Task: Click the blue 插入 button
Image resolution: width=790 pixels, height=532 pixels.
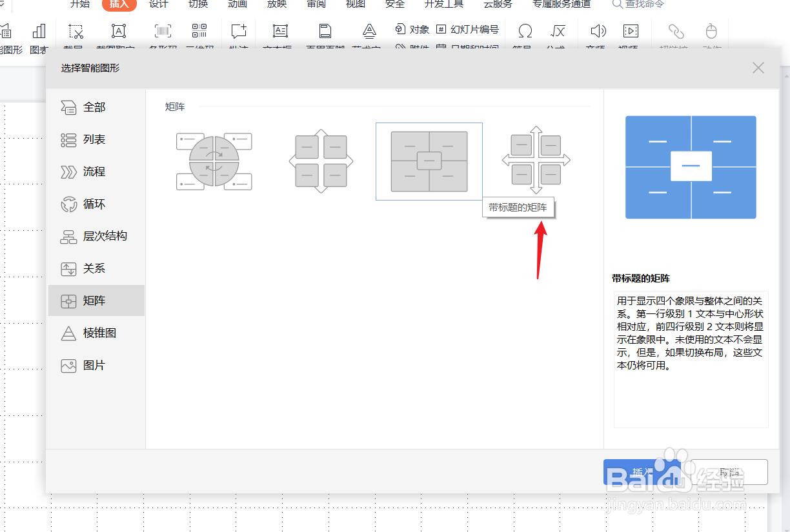Action: coord(642,472)
